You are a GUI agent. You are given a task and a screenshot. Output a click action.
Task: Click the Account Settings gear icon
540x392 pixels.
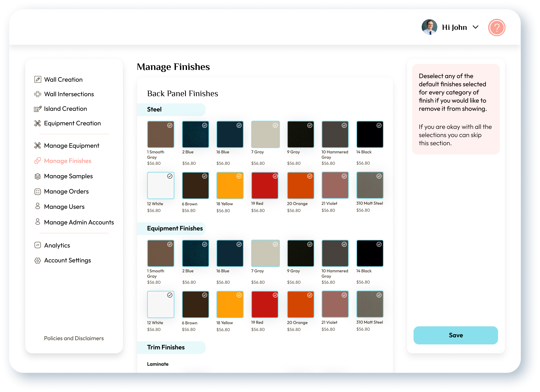tap(38, 260)
